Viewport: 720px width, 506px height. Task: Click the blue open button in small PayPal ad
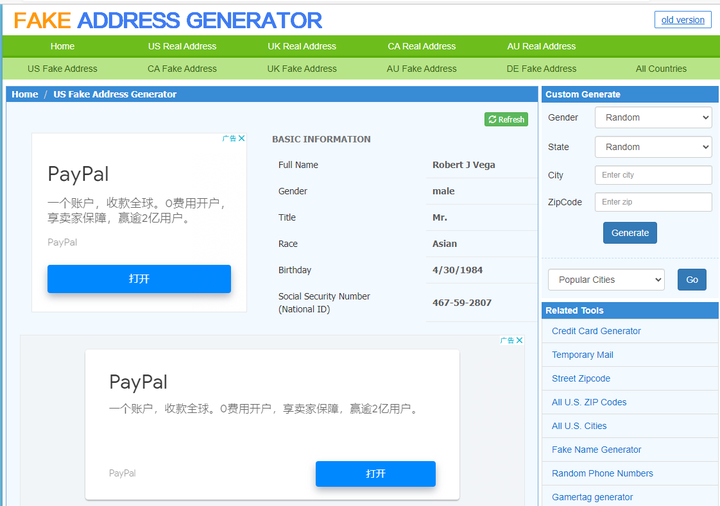pos(139,279)
